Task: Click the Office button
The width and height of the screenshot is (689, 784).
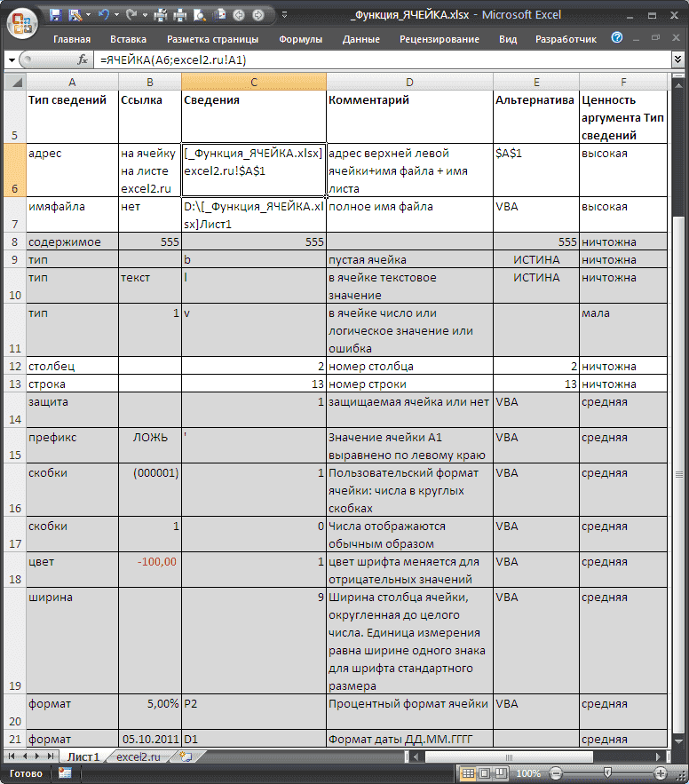Action: point(21,20)
